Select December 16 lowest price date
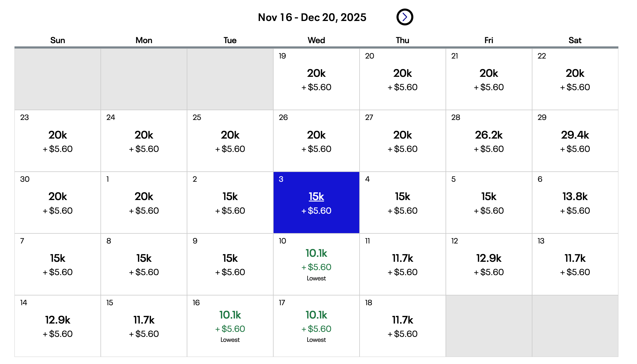This screenshot has height=364, width=637. (230, 326)
